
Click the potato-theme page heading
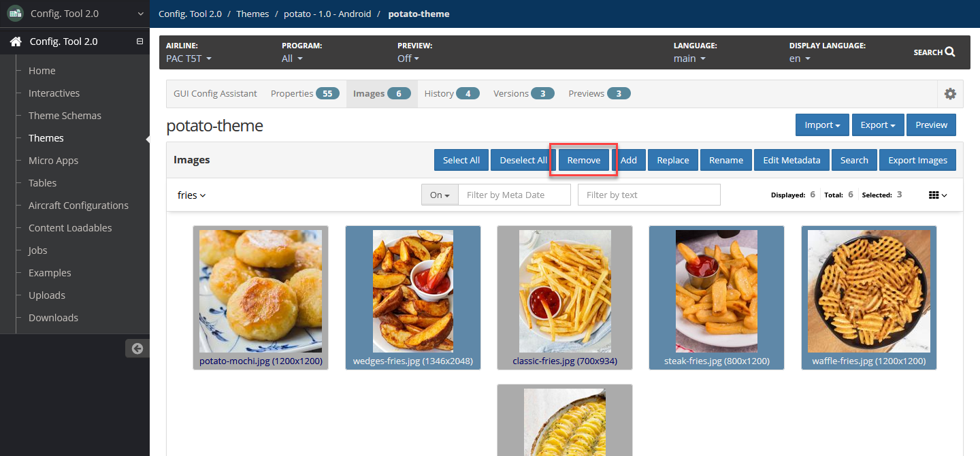point(214,126)
